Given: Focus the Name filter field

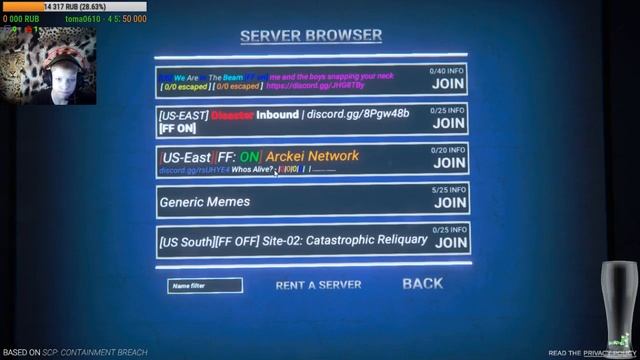Looking at the screenshot, I should point(205,286).
